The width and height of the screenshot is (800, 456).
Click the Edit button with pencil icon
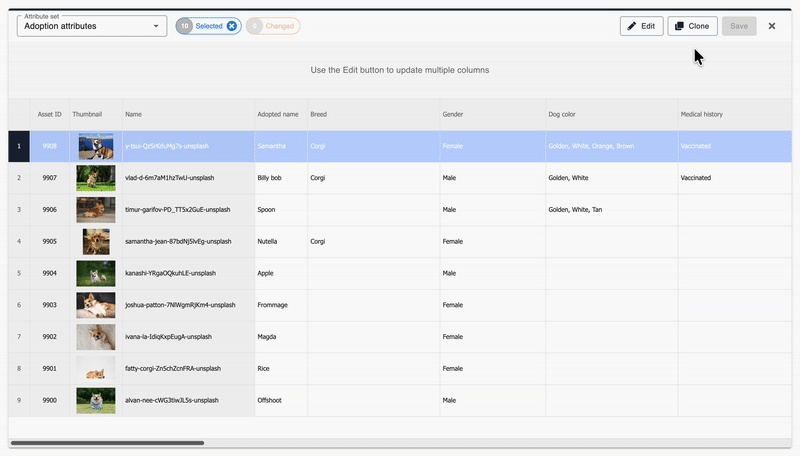[641, 26]
